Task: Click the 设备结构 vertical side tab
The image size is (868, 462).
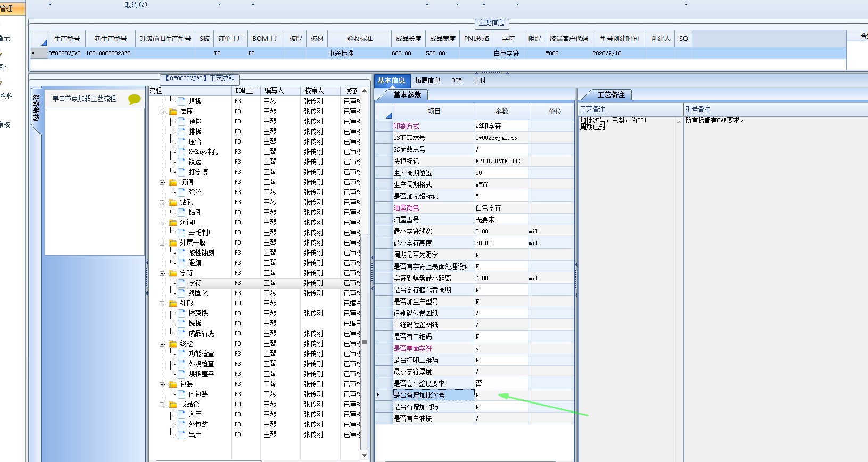Action: point(36,108)
